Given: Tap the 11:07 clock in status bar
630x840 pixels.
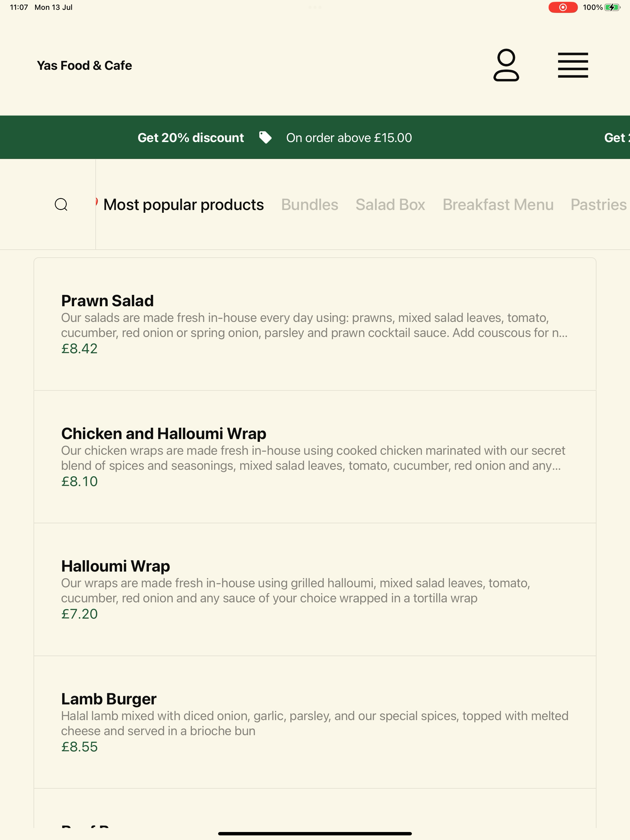Looking at the screenshot, I should click(19, 7).
